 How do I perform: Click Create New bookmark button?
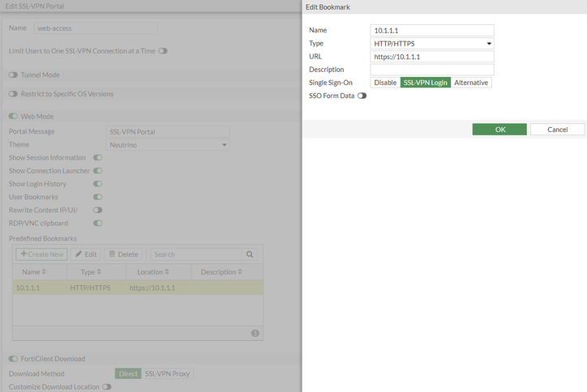(x=41, y=254)
